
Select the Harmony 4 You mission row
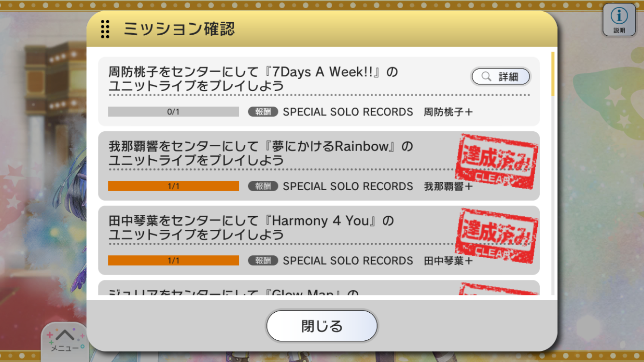click(319, 240)
